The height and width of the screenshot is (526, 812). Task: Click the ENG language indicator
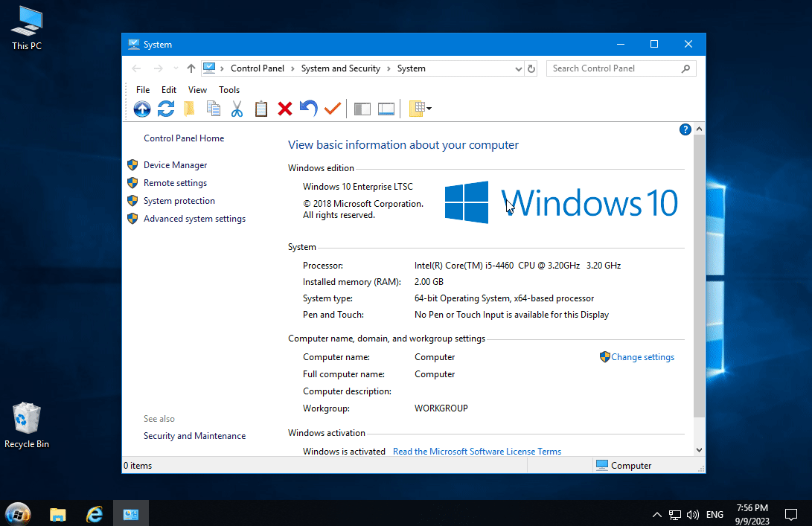(x=715, y=515)
